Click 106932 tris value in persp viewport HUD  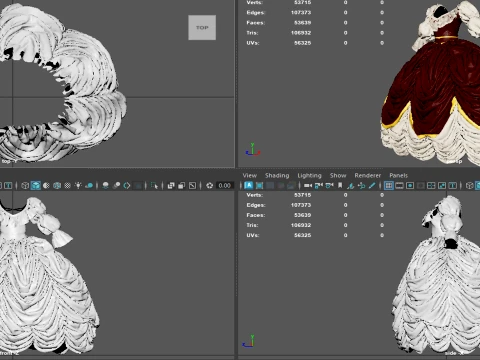(301, 33)
